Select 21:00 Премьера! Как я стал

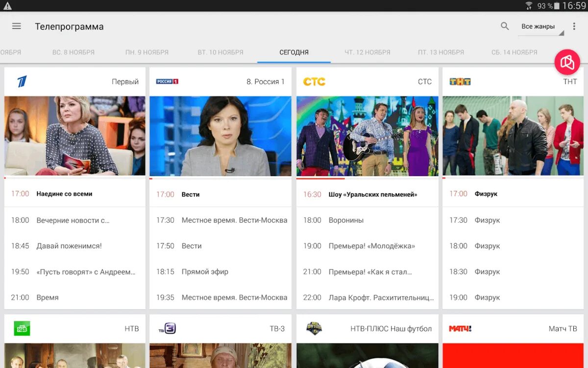click(367, 271)
